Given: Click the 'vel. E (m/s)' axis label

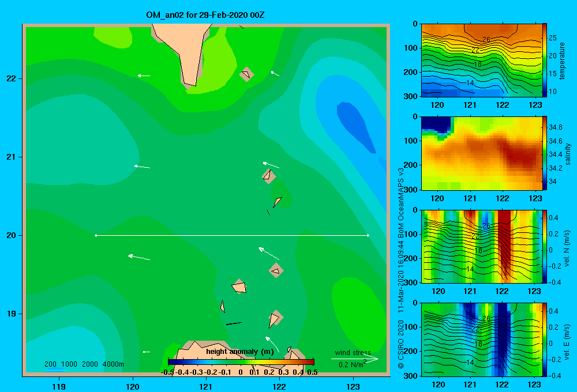Looking at the screenshot, I should tap(567, 342).
